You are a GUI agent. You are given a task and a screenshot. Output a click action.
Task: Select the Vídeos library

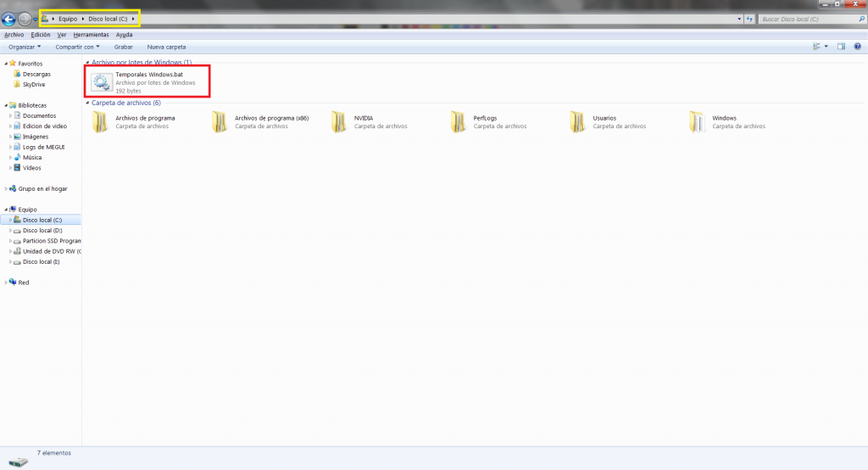coord(31,168)
